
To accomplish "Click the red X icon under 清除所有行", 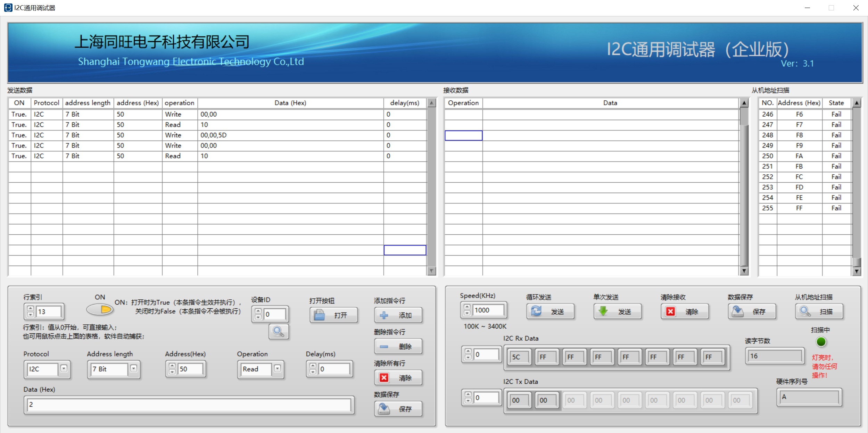I will click(384, 378).
